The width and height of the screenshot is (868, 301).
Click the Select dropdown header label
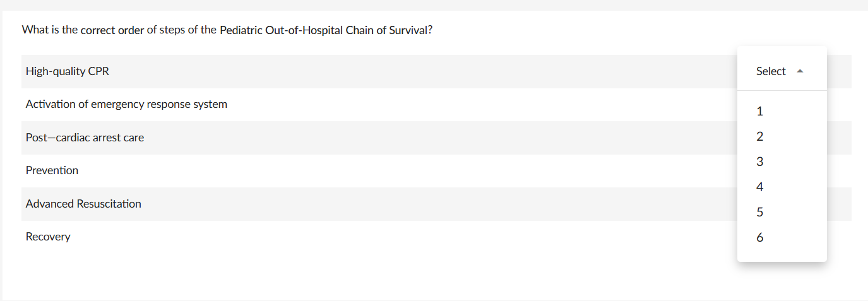point(771,71)
